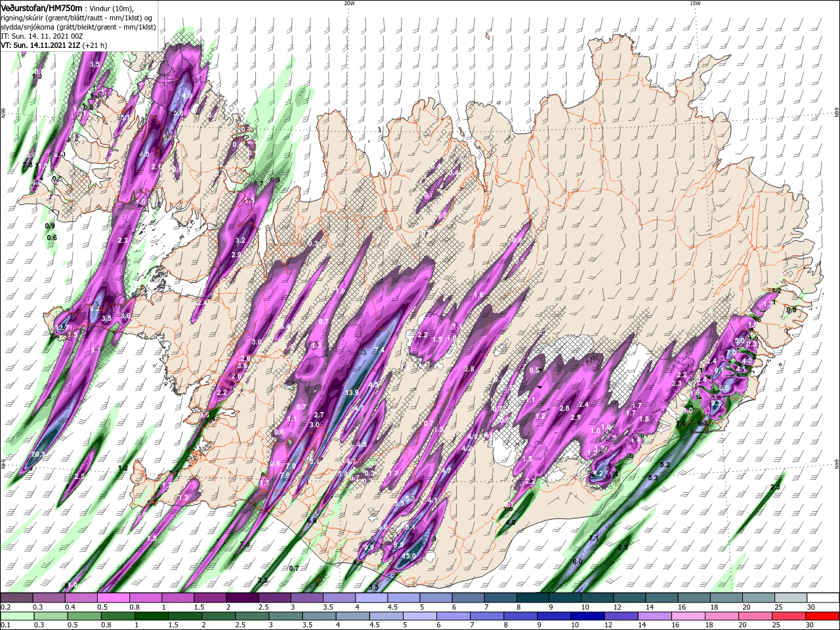840x630 pixels.
Task: Click bottom legend swatch between 0.1 and 0.3
Action: (17, 617)
